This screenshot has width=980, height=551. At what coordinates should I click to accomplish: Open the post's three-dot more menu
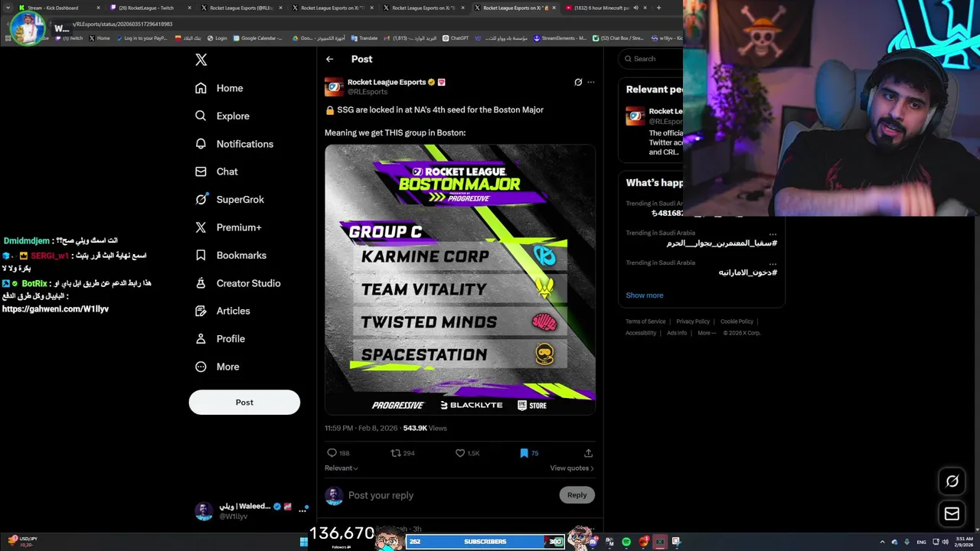click(x=591, y=82)
